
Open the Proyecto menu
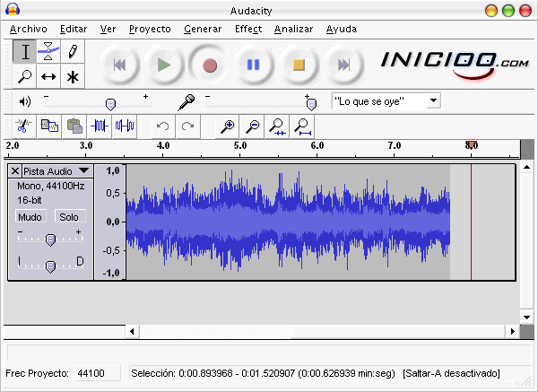coord(150,30)
